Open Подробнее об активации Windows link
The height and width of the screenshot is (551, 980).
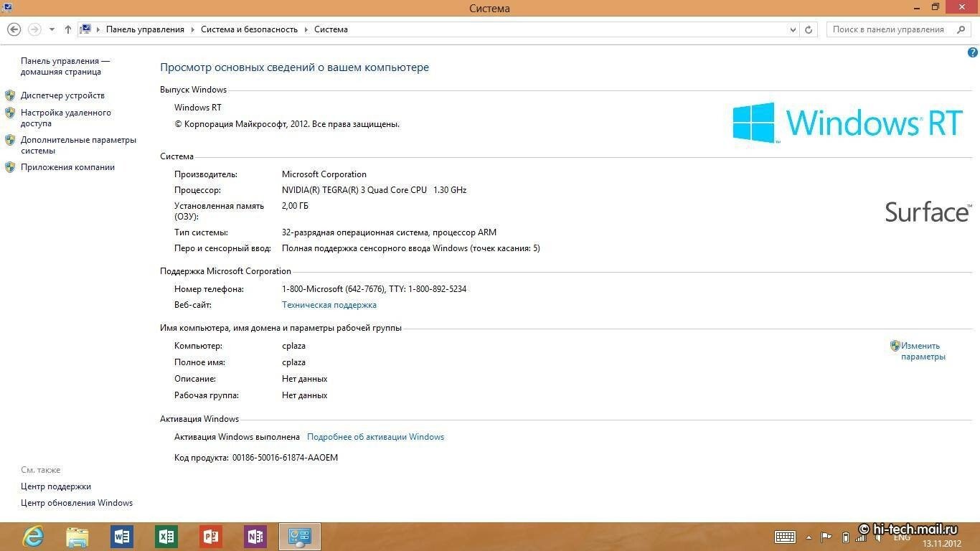click(x=375, y=437)
